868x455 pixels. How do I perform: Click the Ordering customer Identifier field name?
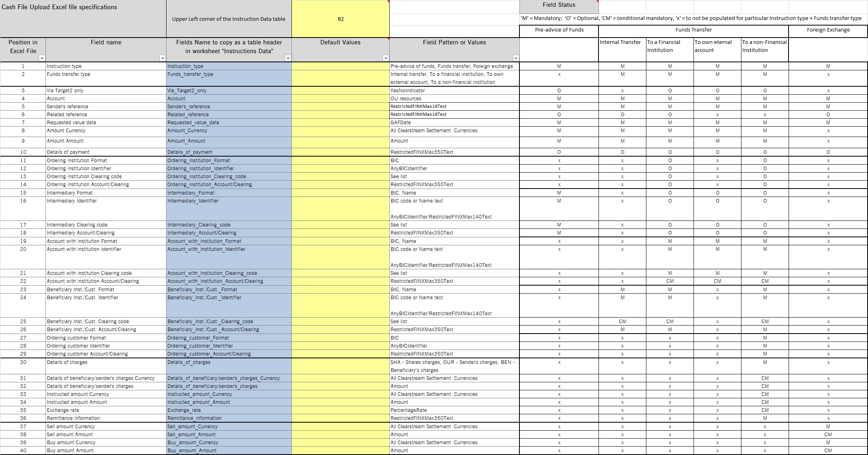[106, 346]
